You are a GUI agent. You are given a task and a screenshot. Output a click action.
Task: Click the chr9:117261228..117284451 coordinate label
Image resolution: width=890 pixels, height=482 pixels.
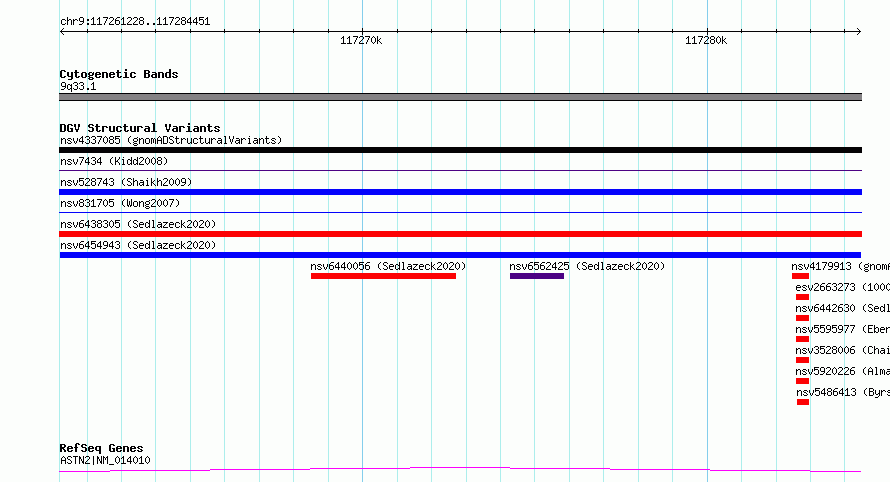click(x=135, y=22)
